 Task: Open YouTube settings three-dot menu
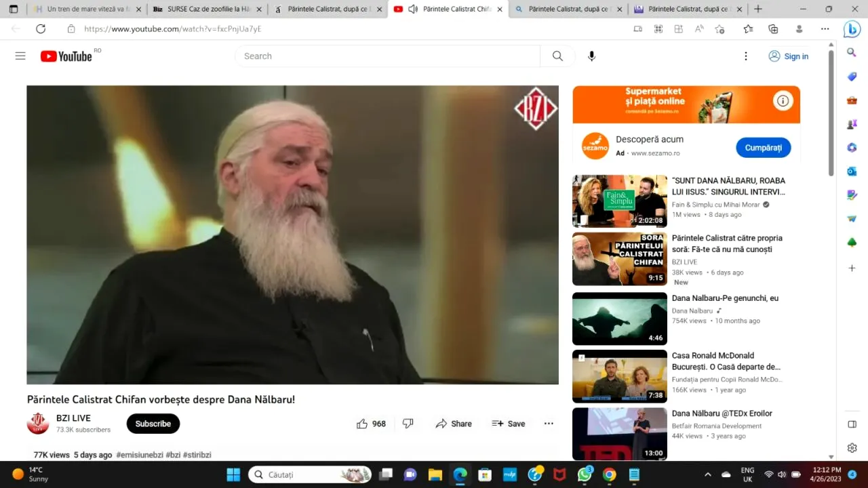(x=746, y=56)
